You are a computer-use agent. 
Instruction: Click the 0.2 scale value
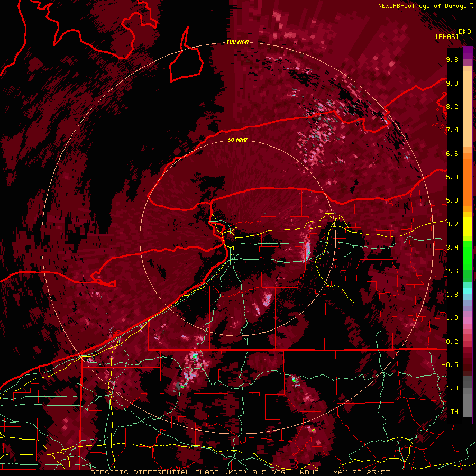[452, 342]
